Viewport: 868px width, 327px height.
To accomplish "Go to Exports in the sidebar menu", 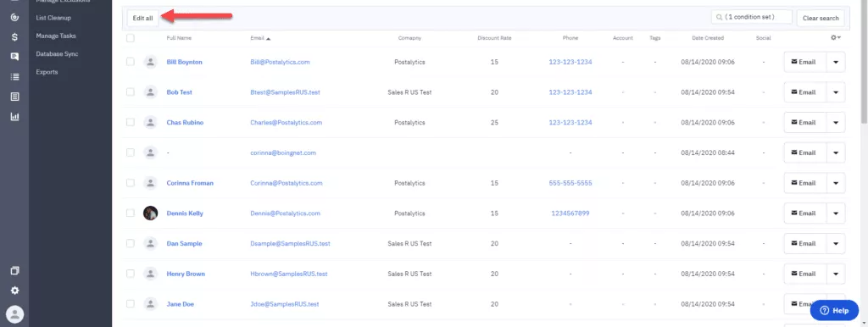I will 47,72.
